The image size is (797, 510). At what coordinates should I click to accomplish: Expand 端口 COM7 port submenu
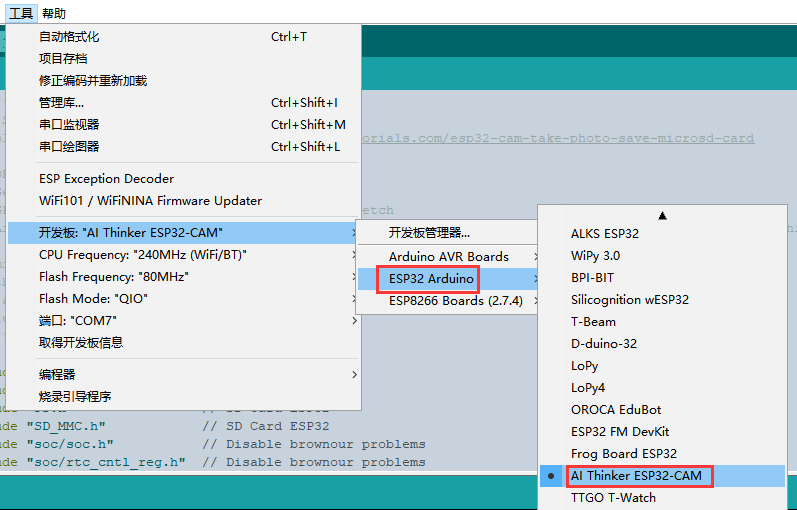[x=184, y=320]
